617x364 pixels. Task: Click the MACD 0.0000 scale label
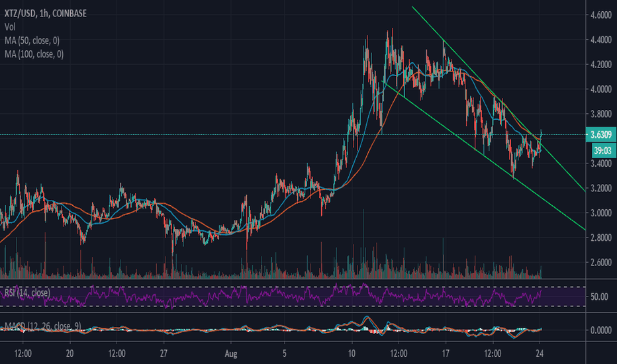pos(601,330)
